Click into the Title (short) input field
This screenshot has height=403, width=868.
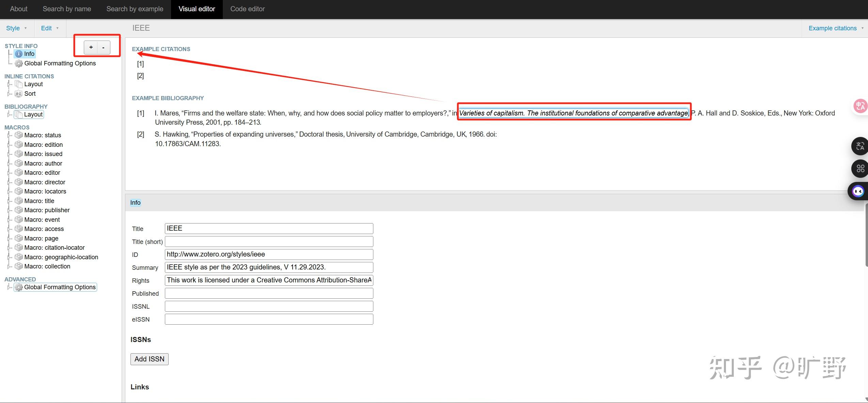coord(269,242)
